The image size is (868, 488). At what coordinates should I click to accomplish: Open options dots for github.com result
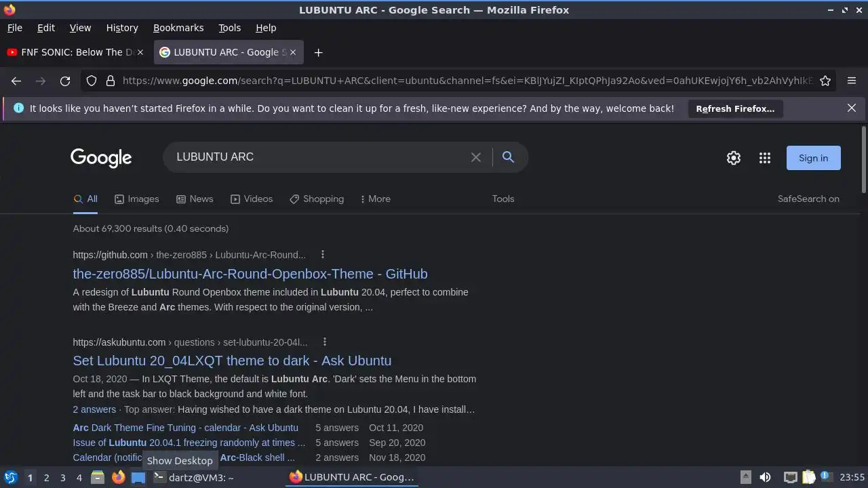point(323,255)
